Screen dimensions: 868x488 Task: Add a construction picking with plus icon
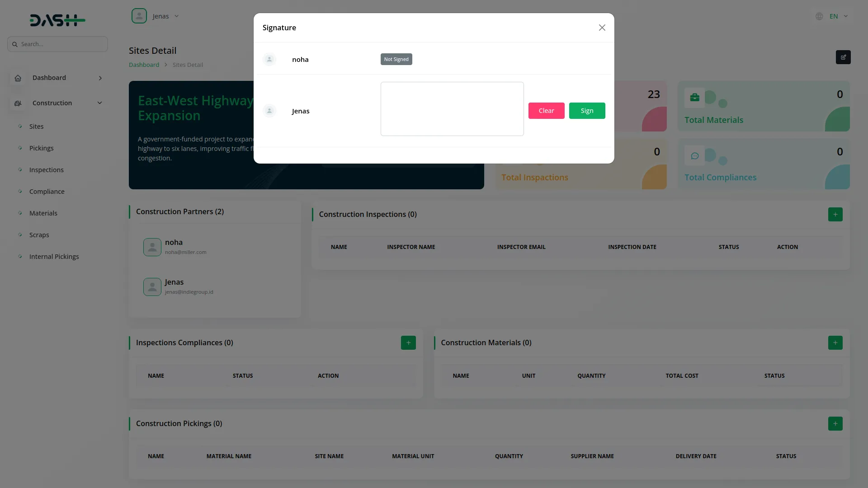[x=835, y=423]
